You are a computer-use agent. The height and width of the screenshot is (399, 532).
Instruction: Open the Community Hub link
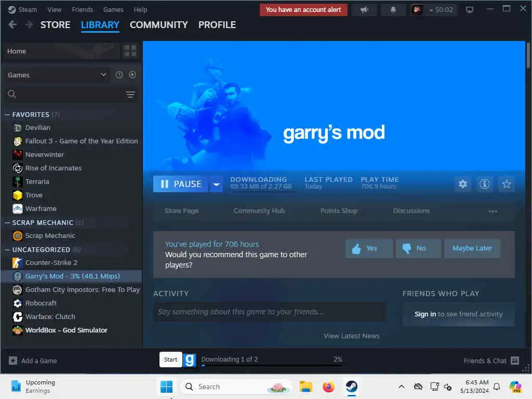tap(259, 211)
